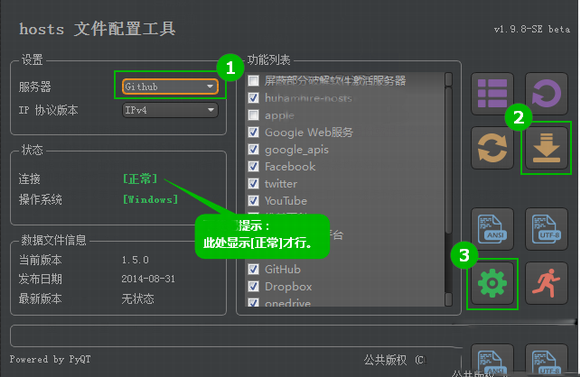
Task: Click the UTF-8 file icon
Action: click(x=546, y=229)
